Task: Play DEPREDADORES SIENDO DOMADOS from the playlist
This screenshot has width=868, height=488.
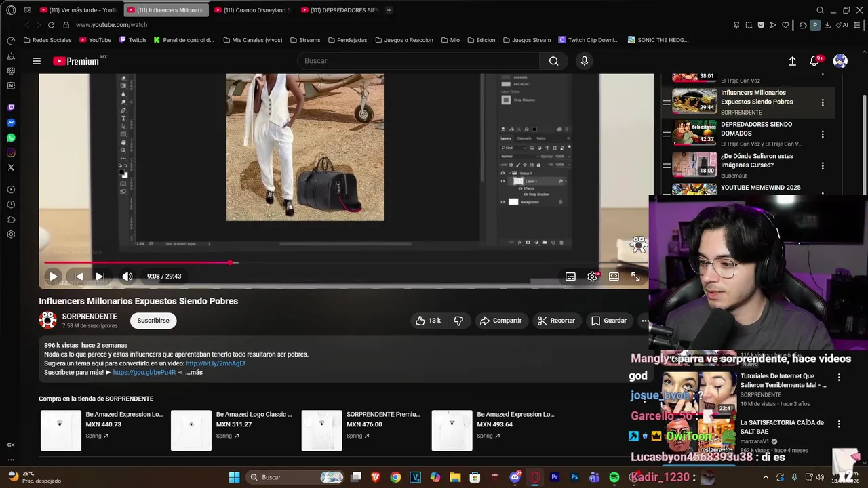Action: [x=749, y=134]
